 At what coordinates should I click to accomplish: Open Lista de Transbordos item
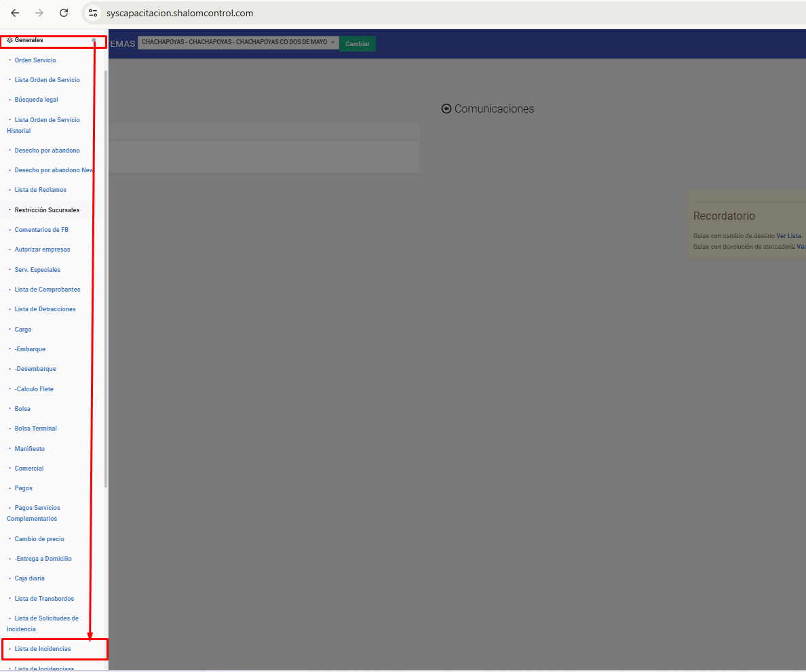click(x=44, y=599)
